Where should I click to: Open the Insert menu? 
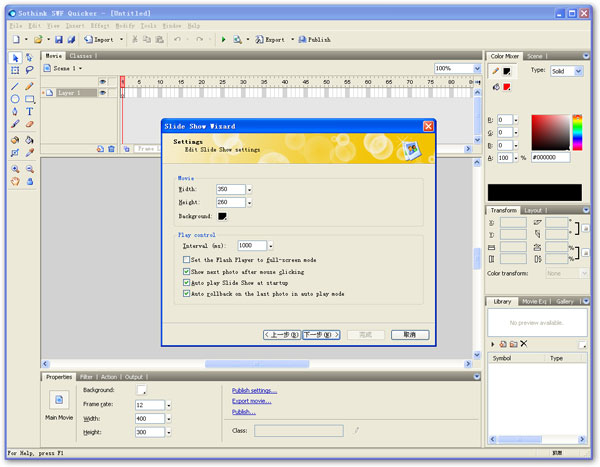click(75, 26)
